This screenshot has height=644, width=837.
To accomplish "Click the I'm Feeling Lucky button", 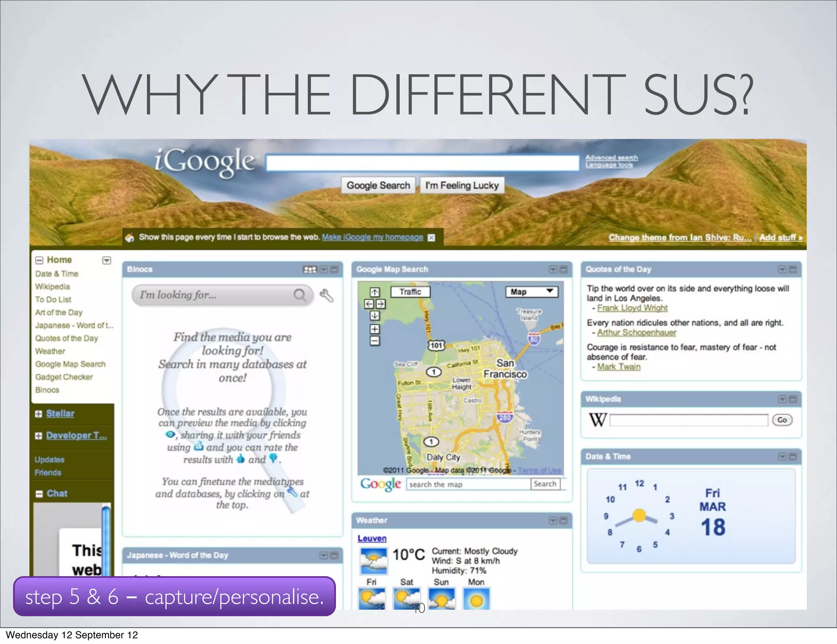I will (462, 186).
